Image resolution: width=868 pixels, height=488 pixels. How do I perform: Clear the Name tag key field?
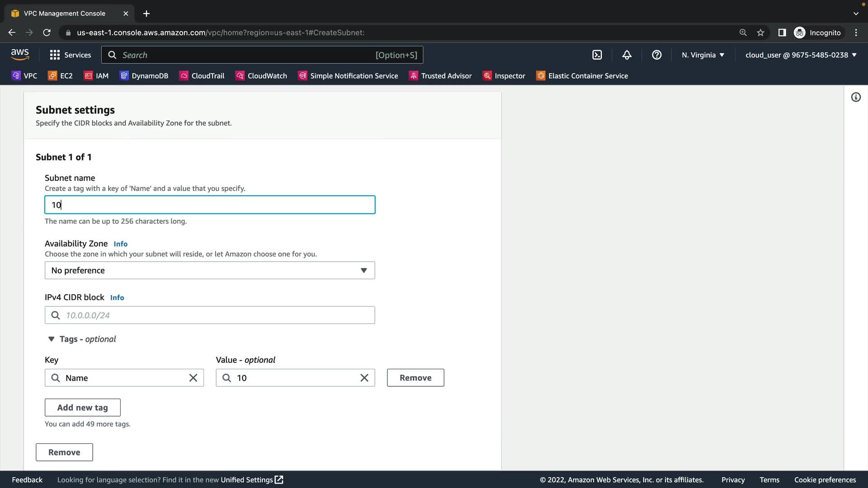coord(193,378)
